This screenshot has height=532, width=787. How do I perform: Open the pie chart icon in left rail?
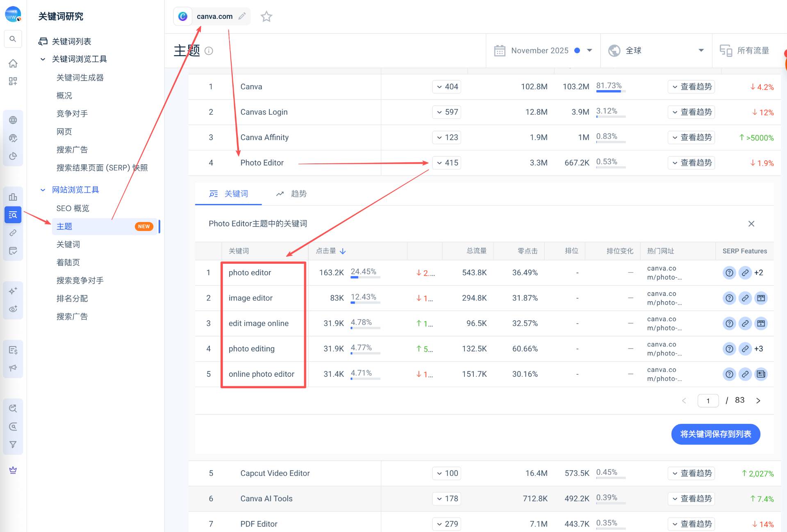coord(13,156)
